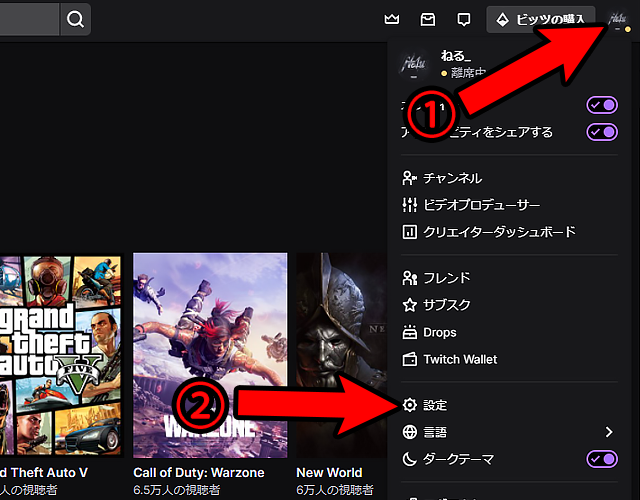Open the チャンネル menu item

point(509,178)
